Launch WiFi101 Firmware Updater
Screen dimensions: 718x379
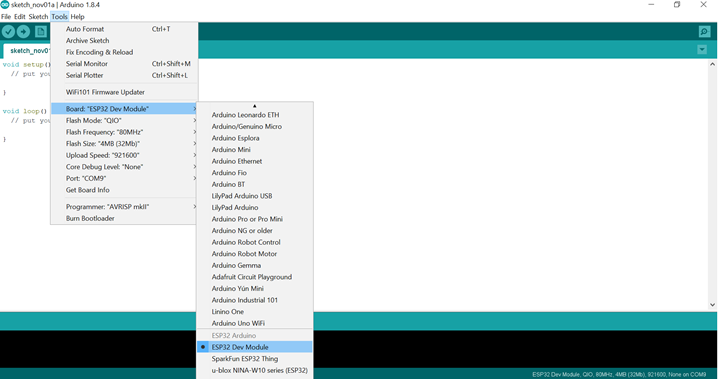pos(124,92)
